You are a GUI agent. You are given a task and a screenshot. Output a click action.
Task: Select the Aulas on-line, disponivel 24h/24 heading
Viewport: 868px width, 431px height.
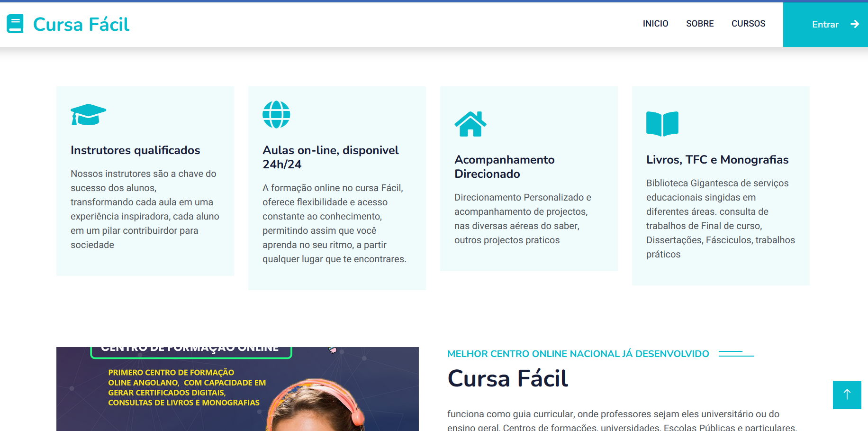click(330, 157)
